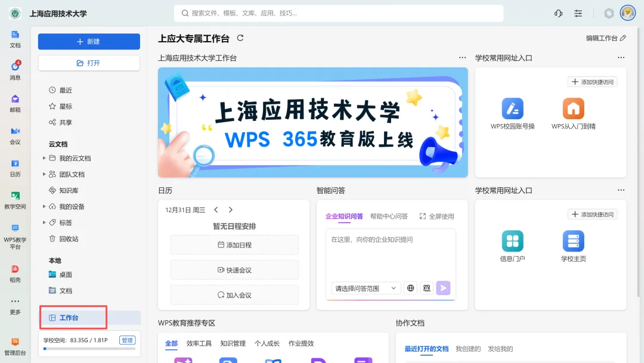The image size is (644, 363).
Task: Open 会议 meeting in sidebar
Action: [x=15, y=135]
